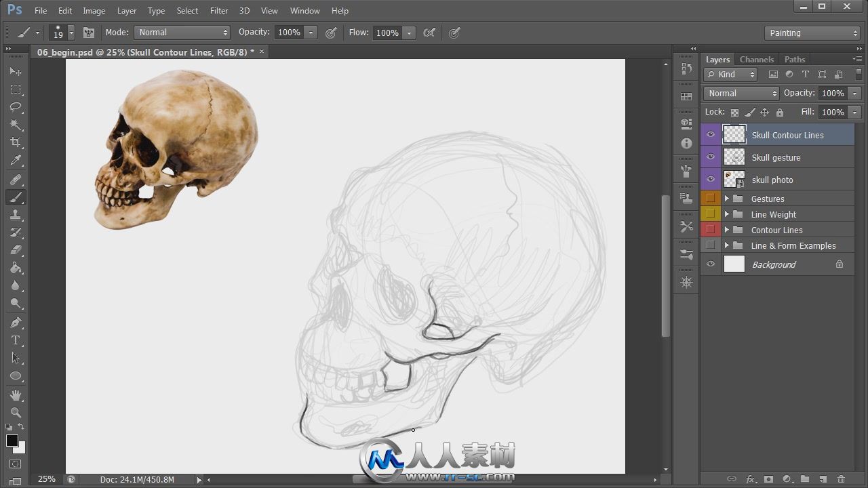The image size is (868, 488).
Task: Hide the Skull gesture layer
Action: click(711, 157)
